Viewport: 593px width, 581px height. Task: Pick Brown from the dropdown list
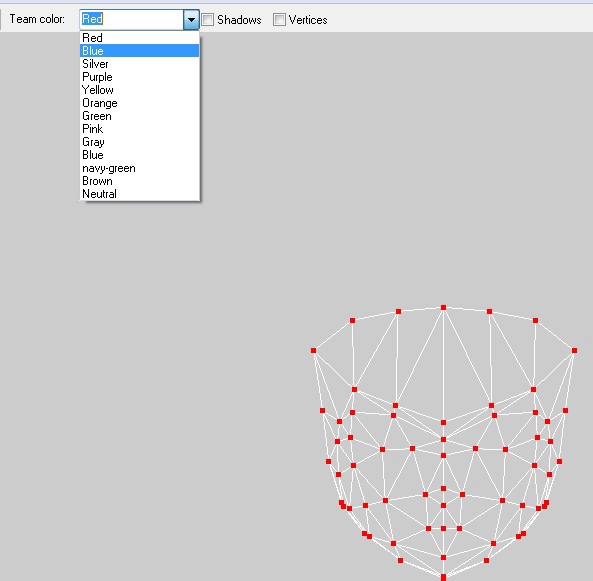140,181
